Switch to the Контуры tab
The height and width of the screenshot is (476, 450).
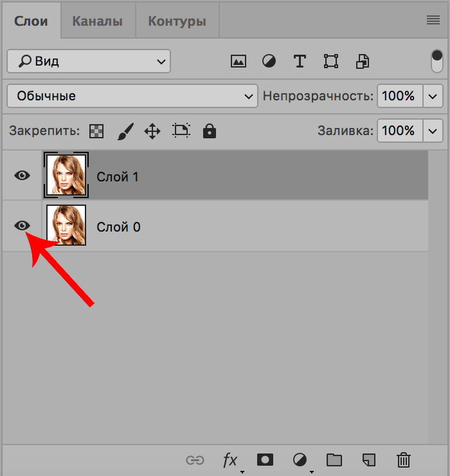coord(177,21)
